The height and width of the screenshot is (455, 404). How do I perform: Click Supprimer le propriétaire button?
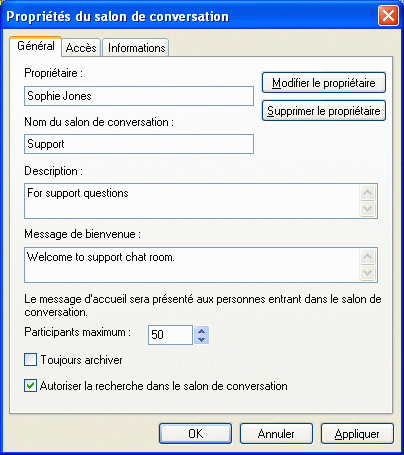[324, 111]
